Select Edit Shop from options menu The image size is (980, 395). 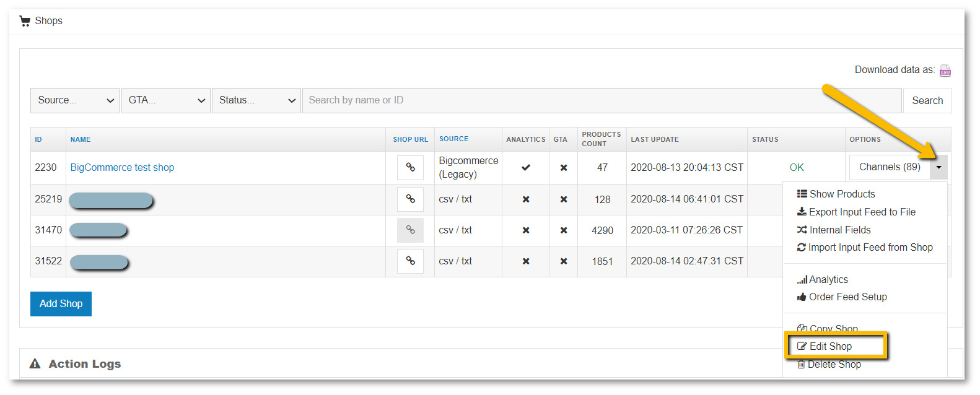click(830, 346)
